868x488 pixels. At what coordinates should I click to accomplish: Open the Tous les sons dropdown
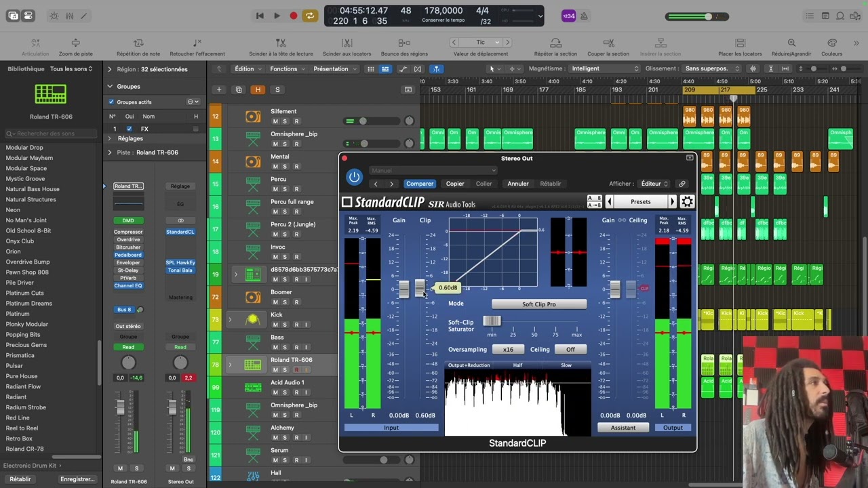tap(71, 68)
